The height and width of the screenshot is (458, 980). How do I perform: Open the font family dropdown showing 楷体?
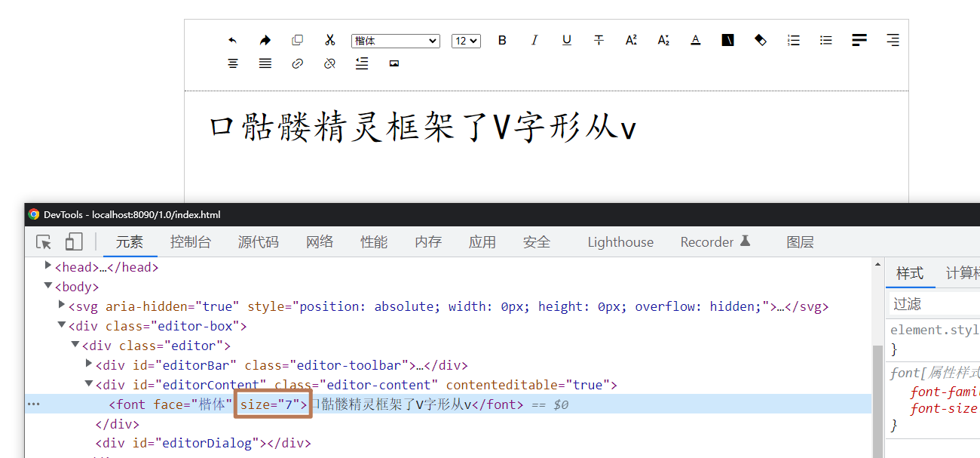[x=396, y=41]
